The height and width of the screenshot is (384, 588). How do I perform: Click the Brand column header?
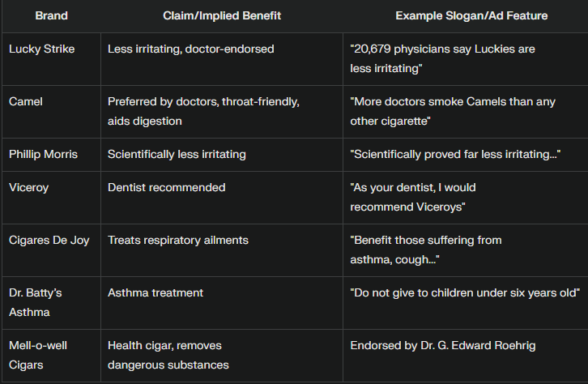51,15
